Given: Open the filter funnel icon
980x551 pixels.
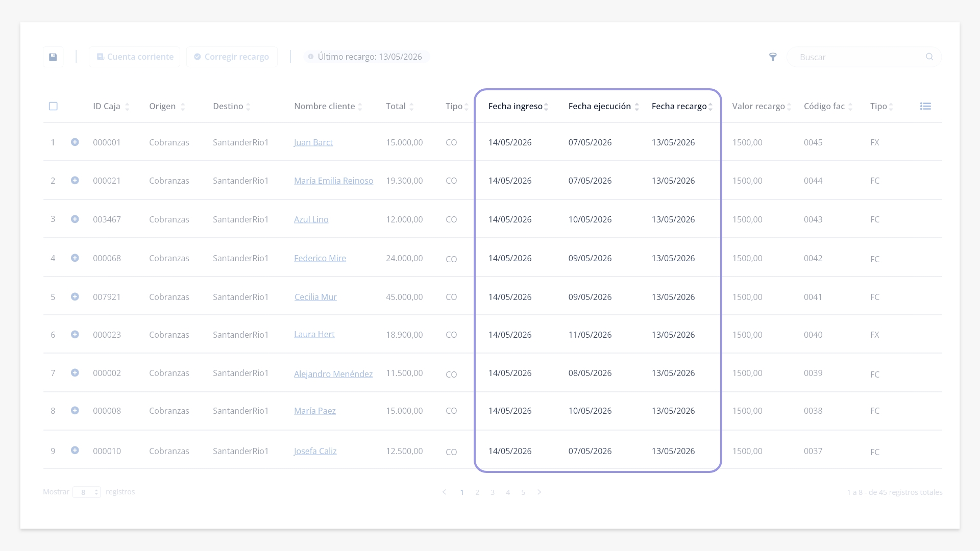Looking at the screenshot, I should 773,57.
